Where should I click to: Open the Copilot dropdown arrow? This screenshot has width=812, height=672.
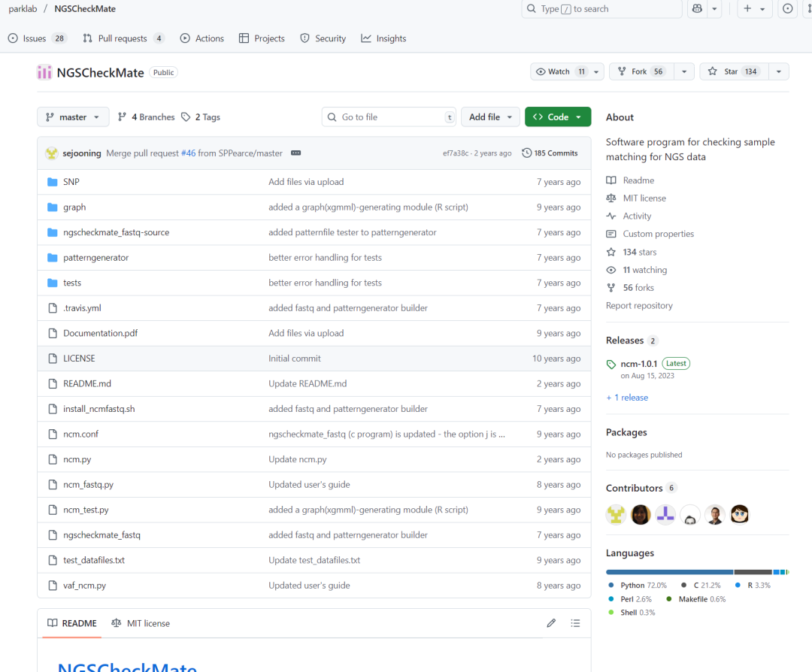714,9
